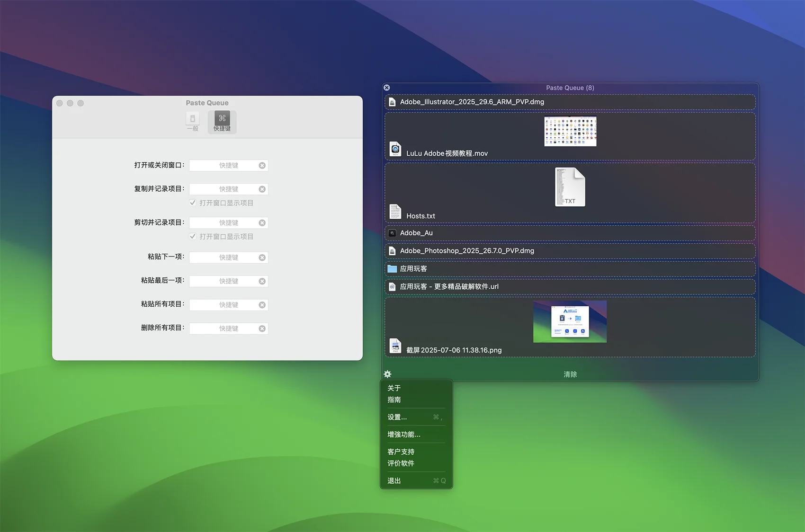Select Adobe_Illustrator_2025 dmg queue item
The height and width of the screenshot is (532, 805).
(570, 102)
